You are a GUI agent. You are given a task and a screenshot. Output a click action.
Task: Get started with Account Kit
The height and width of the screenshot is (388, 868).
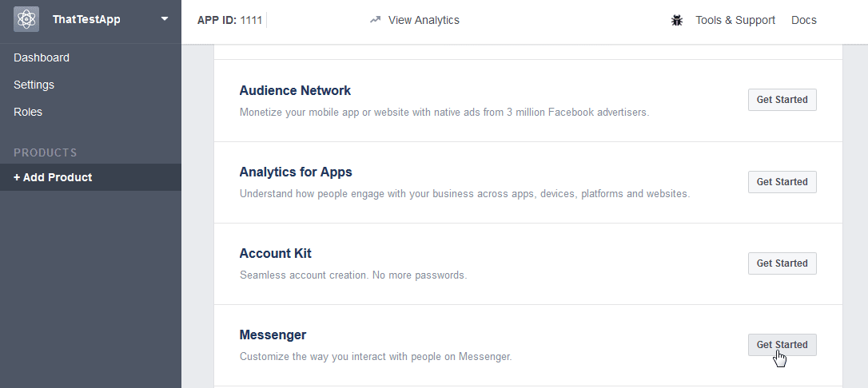pos(782,263)
